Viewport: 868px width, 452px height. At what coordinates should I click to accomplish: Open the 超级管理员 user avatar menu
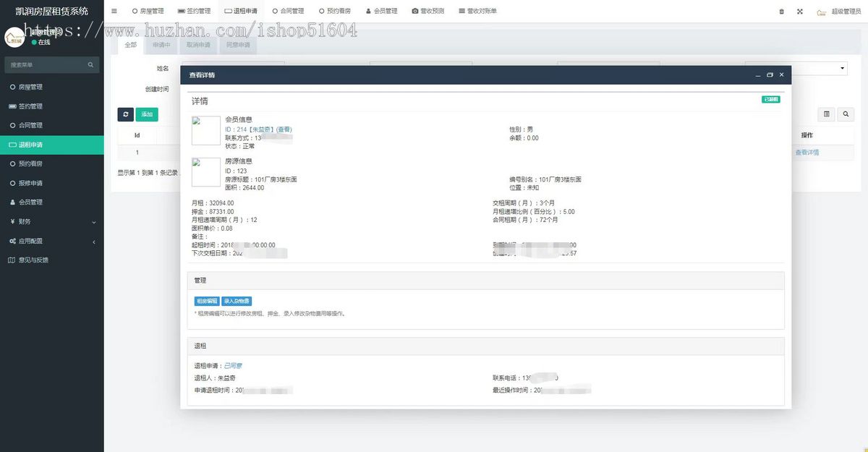pos(838,11)
